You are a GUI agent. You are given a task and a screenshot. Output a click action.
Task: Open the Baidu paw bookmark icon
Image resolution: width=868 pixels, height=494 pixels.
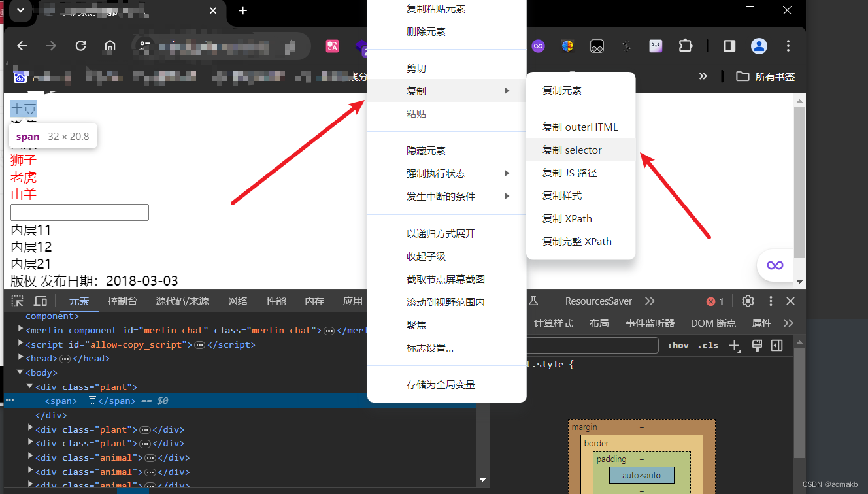(x=20, y=77)
